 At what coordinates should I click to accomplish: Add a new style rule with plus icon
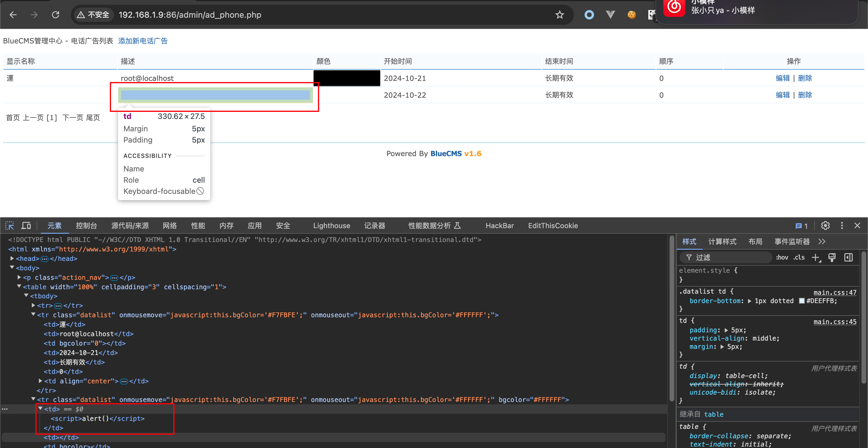816,258
